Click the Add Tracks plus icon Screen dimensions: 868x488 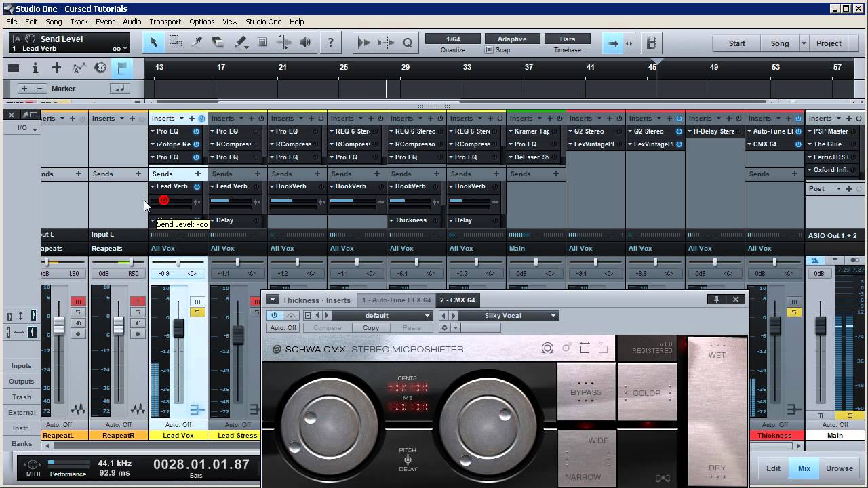pyautogui.click(x=57, y=68)
